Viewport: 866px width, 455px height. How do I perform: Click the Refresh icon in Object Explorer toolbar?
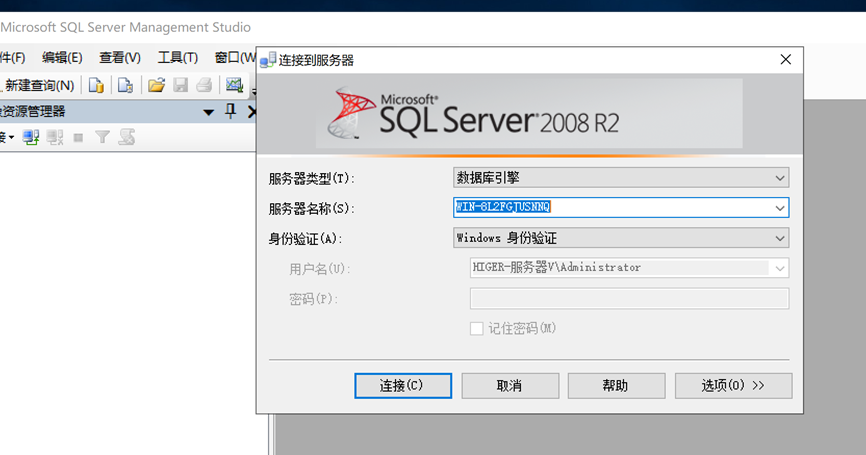pos(126,137)
